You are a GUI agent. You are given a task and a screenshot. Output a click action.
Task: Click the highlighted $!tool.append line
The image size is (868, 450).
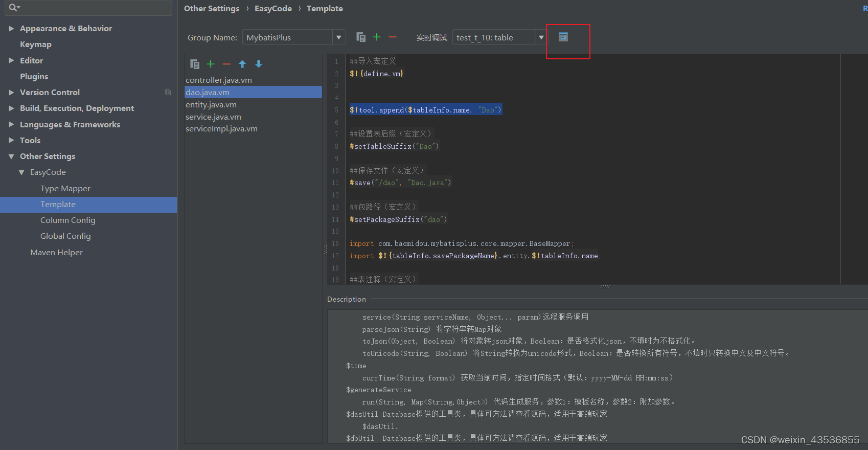[x=426, y=110]
